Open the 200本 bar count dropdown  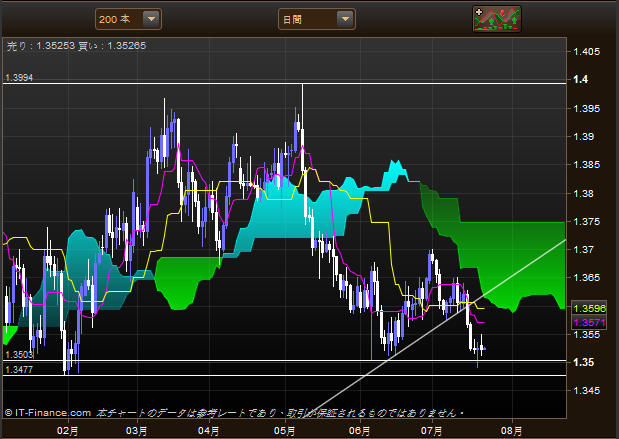coord(128,19)
